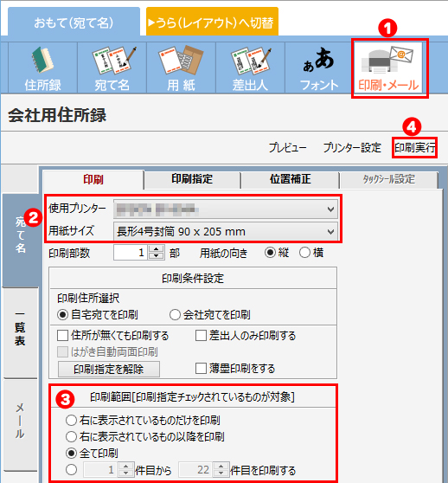
Task: Open the 用紙サイズ dropdown
Action: point(226,231)
